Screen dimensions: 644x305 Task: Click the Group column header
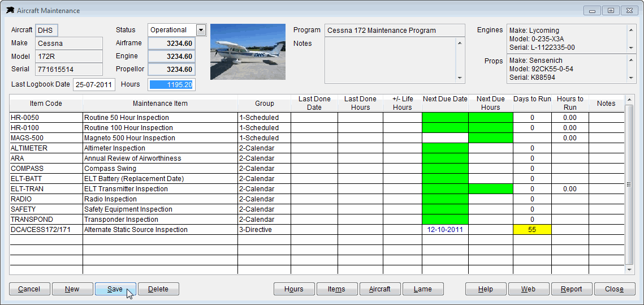(265, 104)
